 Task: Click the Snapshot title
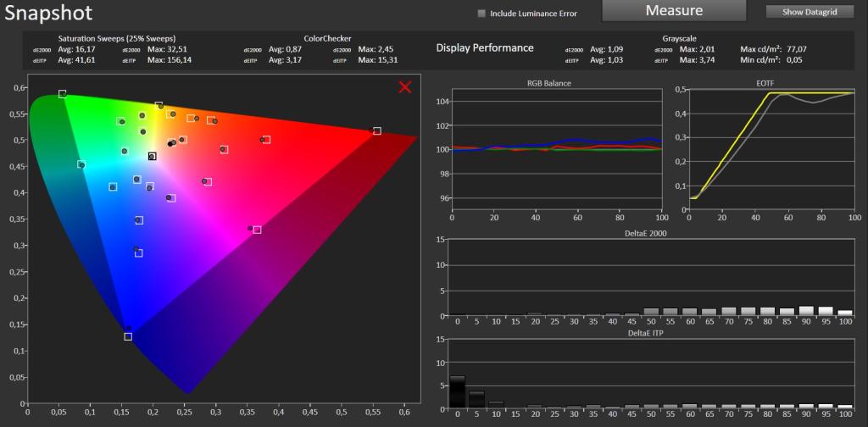(x=48, y=12)
